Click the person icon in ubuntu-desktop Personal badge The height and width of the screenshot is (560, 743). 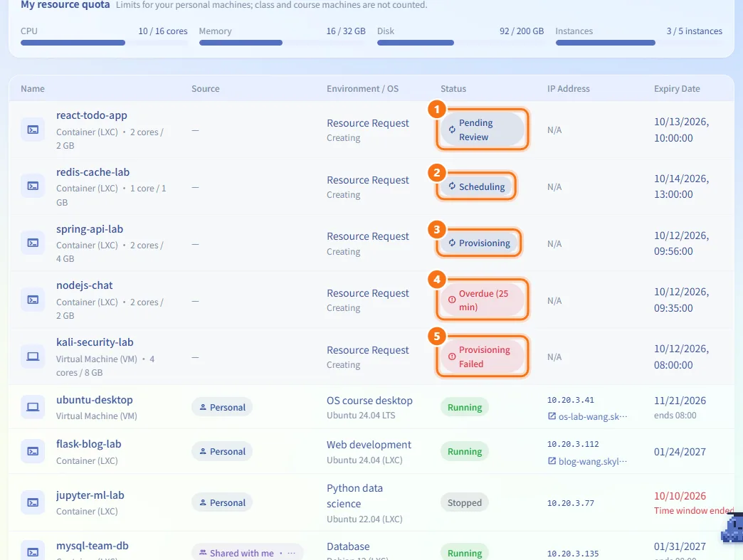click(203, 407)
